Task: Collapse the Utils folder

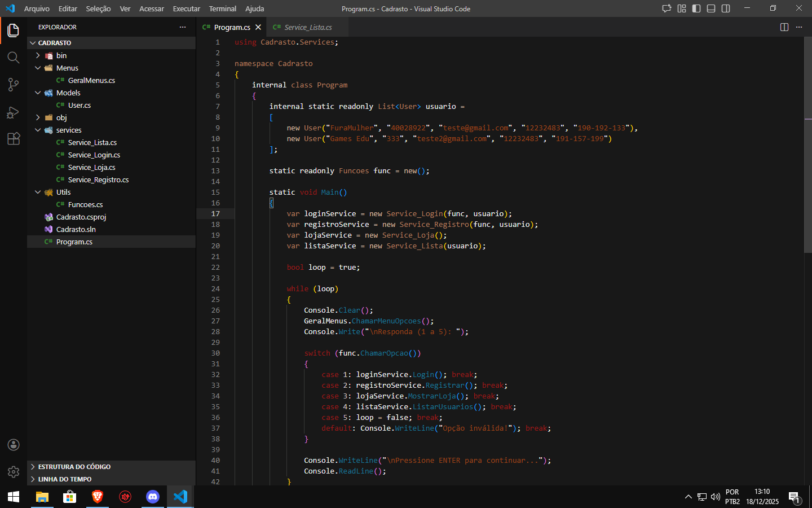Action: pyautogui.click(x=38, y=192)
